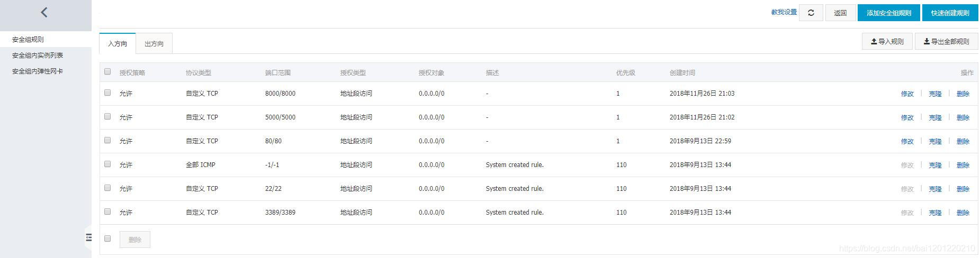Open 安全组内实例列表 in the sidebar
The height and width of the screenshot is (258, 980).
click(x=46, y=55)
